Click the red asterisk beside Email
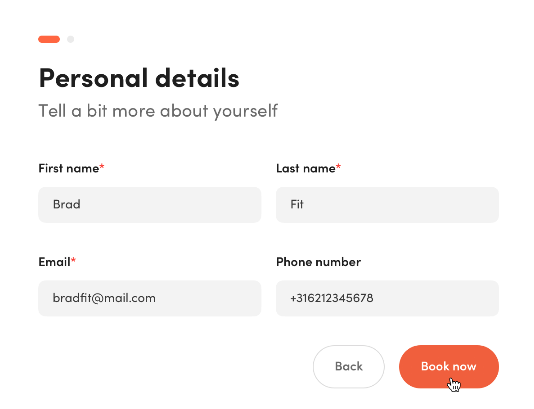The height and width of the screenshot is (409, 534). pyautogui.click(x=73, y=260)
